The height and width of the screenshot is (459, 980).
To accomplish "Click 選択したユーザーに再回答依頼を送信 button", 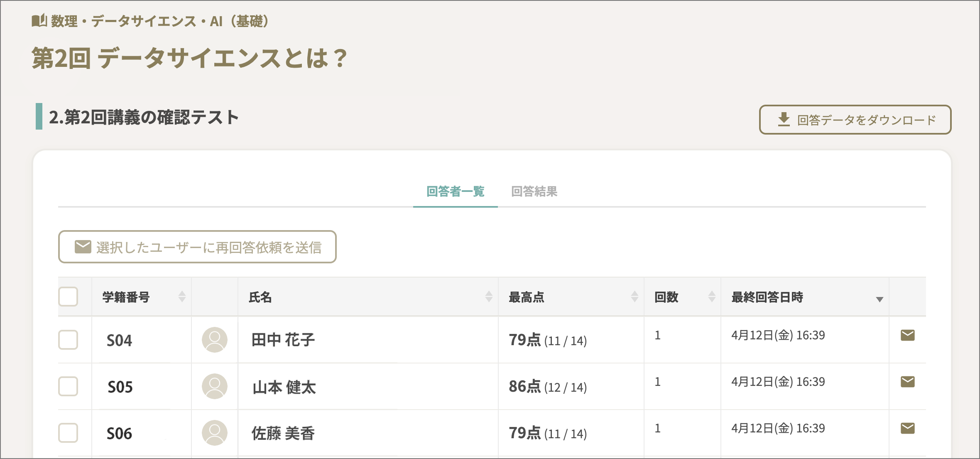I will 197,247.
